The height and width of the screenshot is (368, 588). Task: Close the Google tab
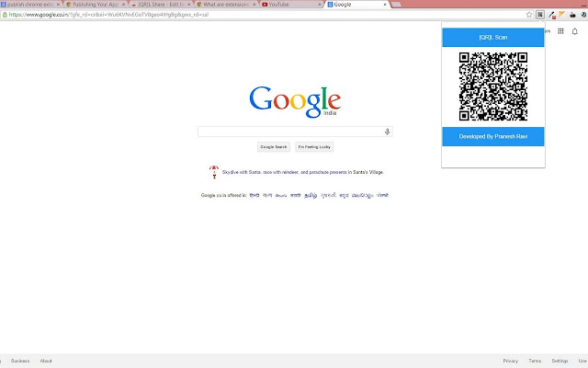point(385,5)
